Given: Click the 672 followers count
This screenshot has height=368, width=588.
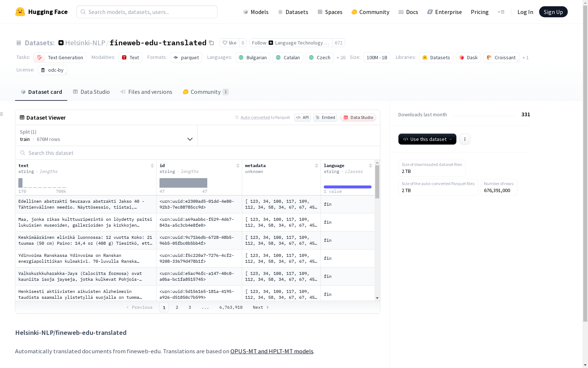Looking at the screenshot, I should [338, 43].
